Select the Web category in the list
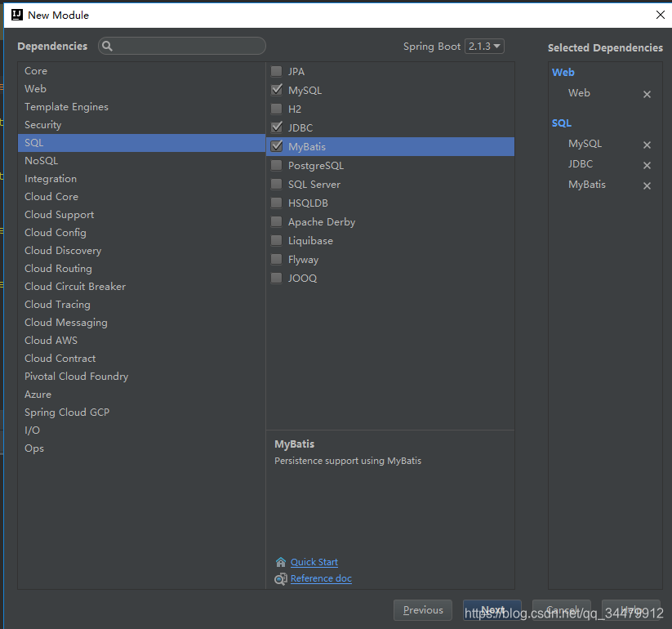 point(141,89)
